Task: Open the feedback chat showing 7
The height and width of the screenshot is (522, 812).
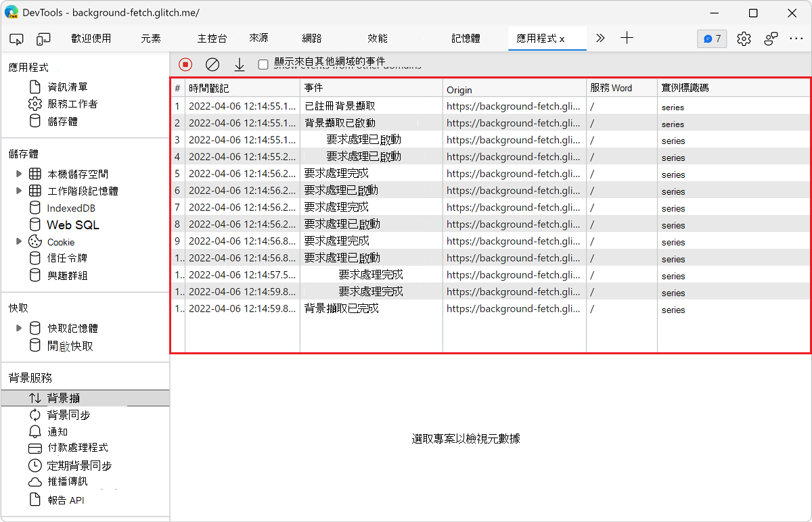Action: pyautogui.click(x=712, y=39)
